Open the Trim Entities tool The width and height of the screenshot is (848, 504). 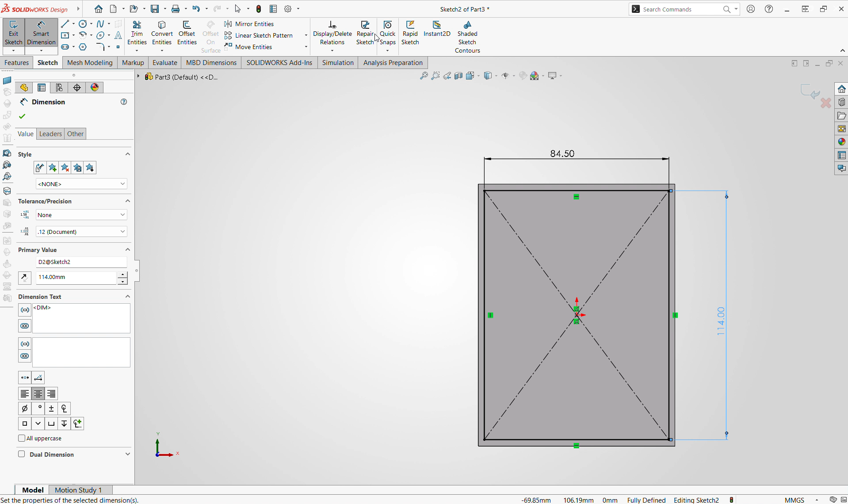[137, 33]
